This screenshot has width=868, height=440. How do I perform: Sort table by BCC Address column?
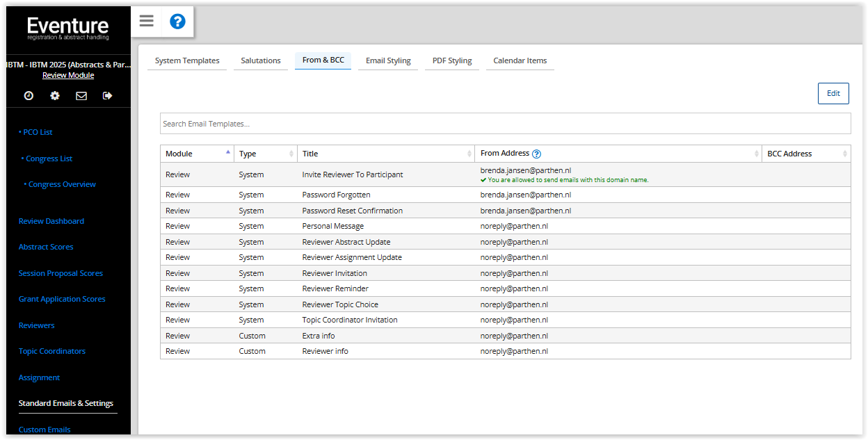[x=805, y=154]
